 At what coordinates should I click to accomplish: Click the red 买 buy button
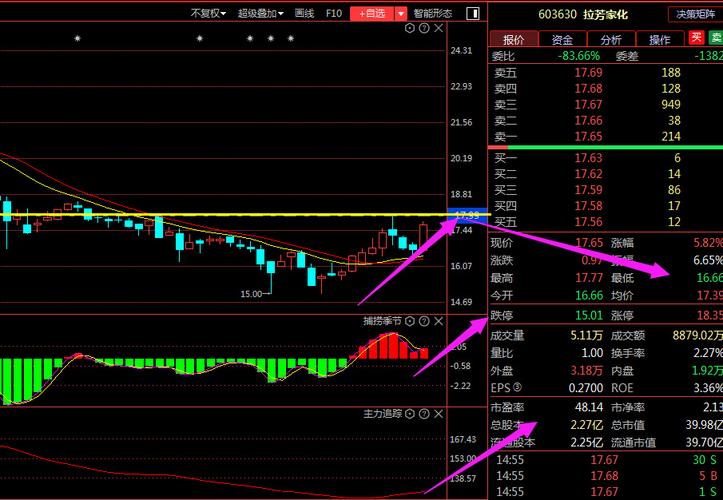[696, 37]
